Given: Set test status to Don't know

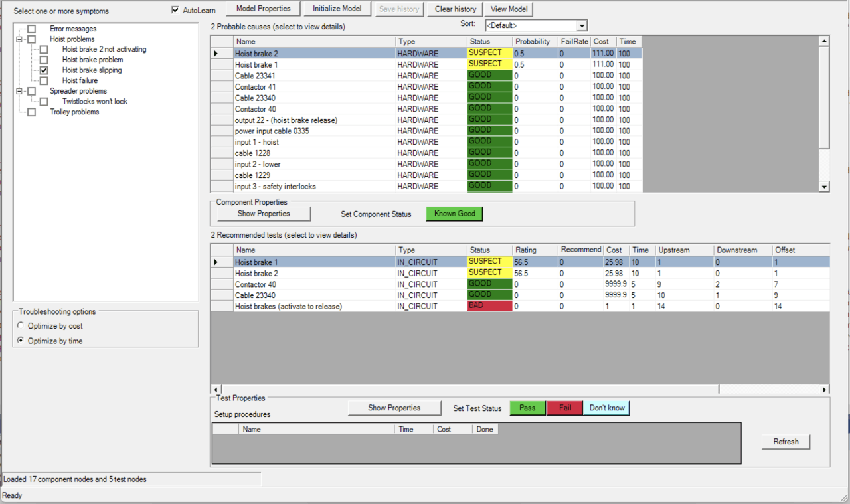Looking at the screenshot, I should tap(606, 408).
